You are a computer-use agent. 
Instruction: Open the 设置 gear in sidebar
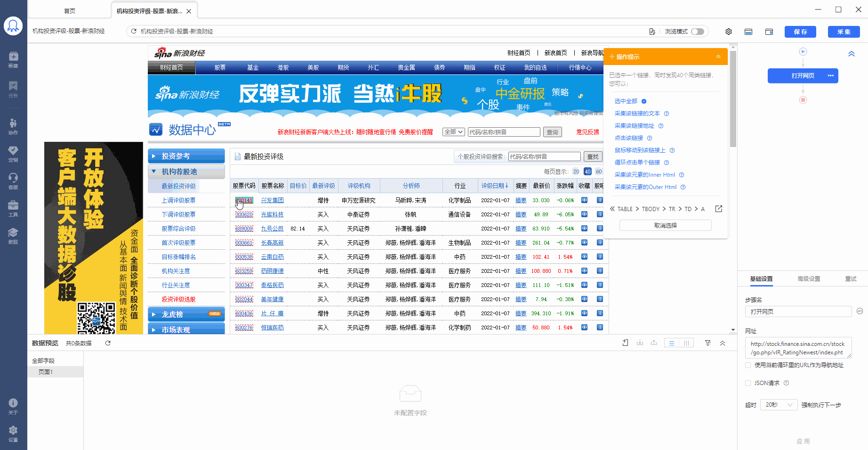13,434
